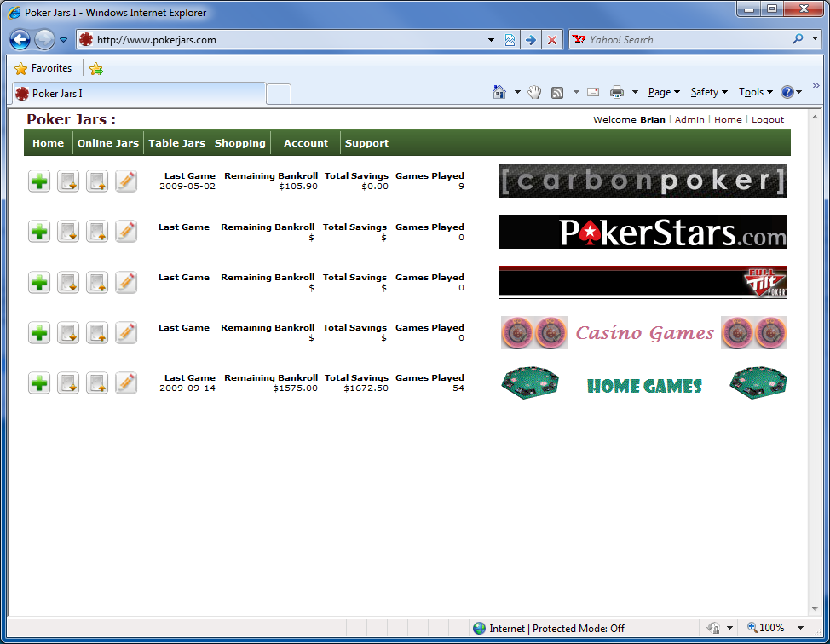This screenshot has width=830, height=644.
Task: Expand the Help menu dropdown arrow
Action: pyautogui.click(x=799, y=92)
